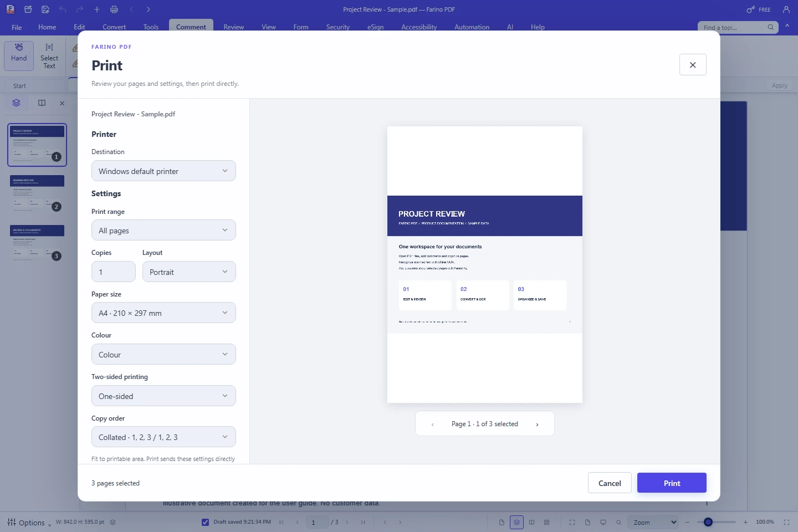The height and width of the screenshot is (532, 798).
Task: Close the Print dialog
Action: pos(693,65)
